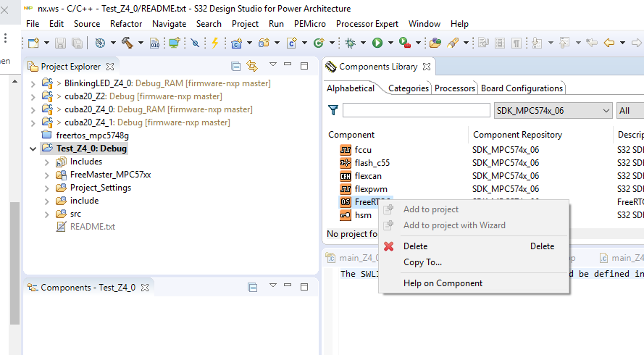Toggle Link with Editor in Project Explorer
This screenshot has width=644, height=355.
(x=252, y=67)
